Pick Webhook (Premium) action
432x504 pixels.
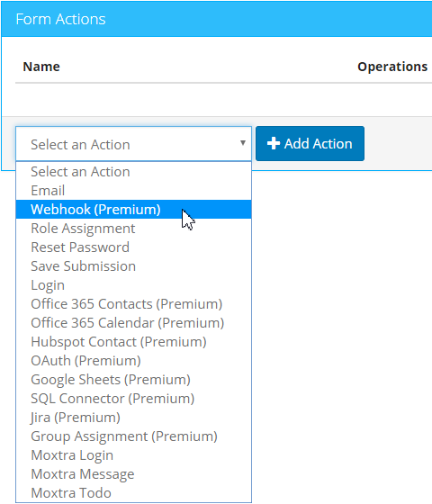[133, 210]
